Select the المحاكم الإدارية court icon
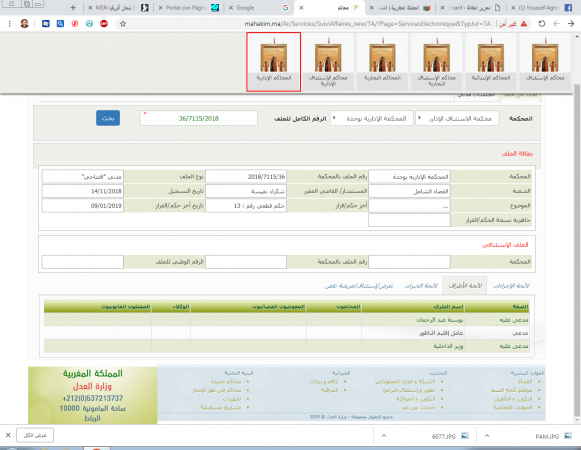 click(x=273, y=62)
